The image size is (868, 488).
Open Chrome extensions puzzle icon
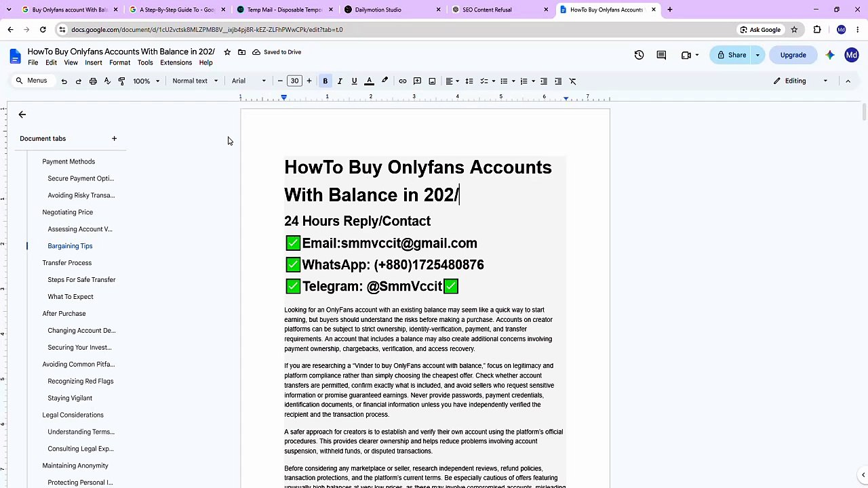817,30
